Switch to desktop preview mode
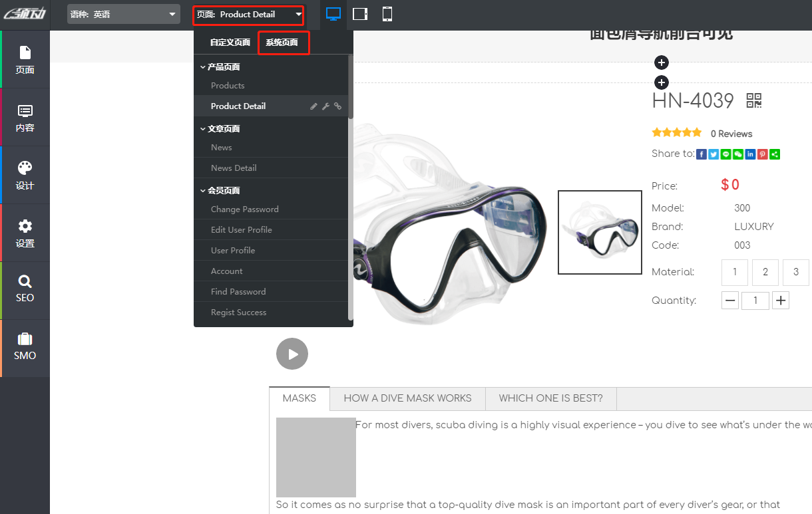Screen dimensions: 812x514 [333, 14]
